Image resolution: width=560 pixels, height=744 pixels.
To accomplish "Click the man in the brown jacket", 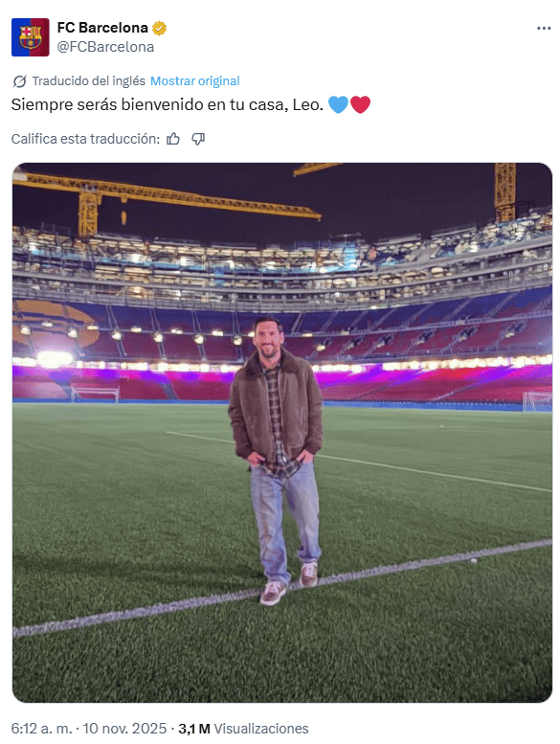I will pyautogui.click(x=276, y=461).
